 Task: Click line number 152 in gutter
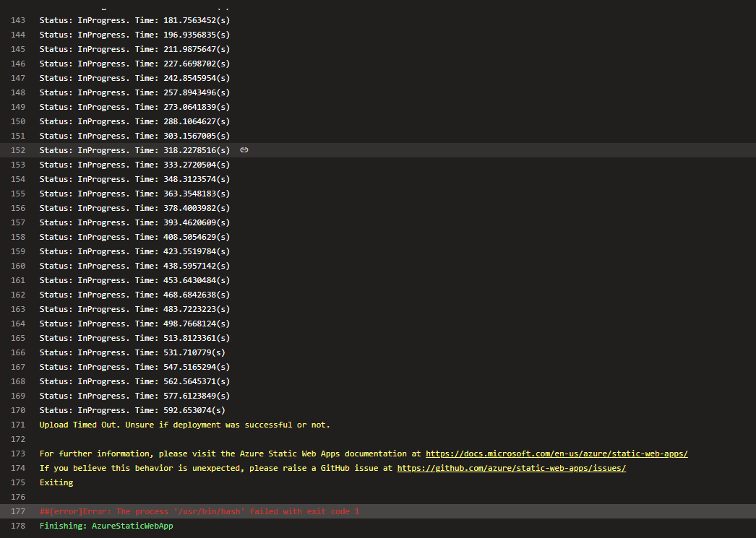(x=18, y=150)
